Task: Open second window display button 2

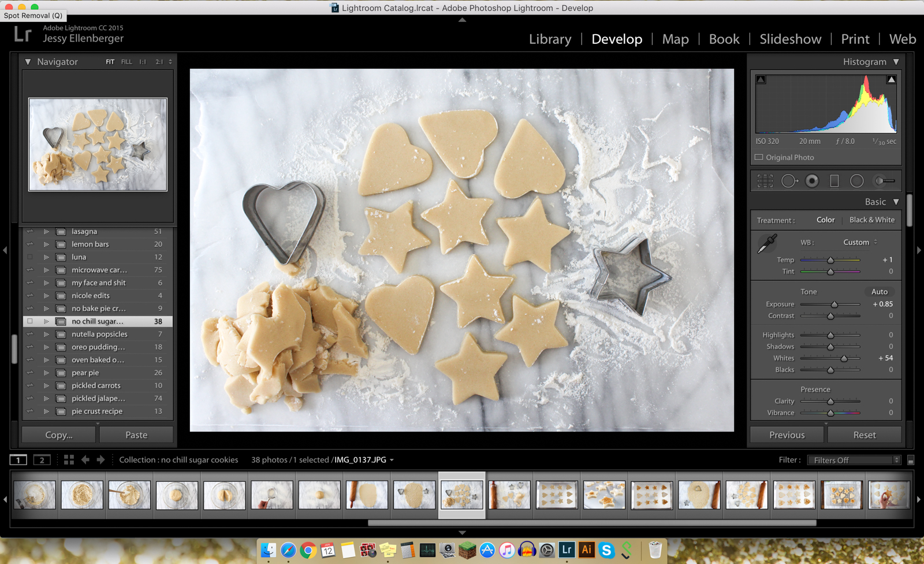Action: (x=42, y=460)
